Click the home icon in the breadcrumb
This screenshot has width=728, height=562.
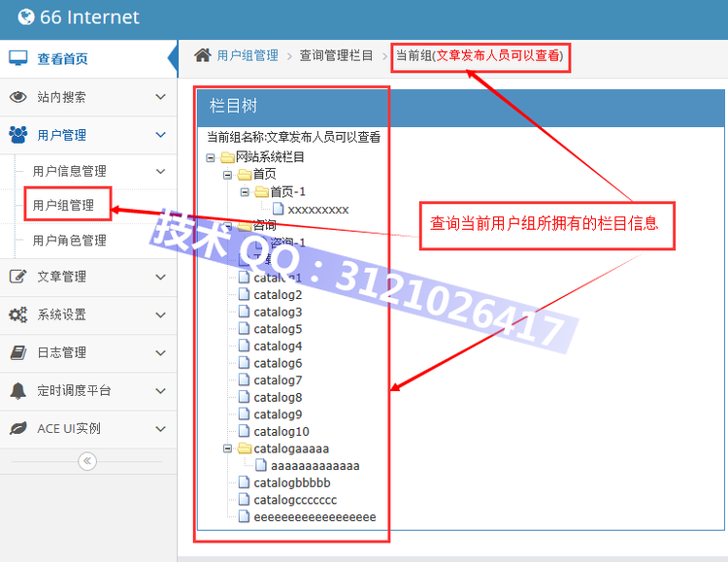pyautogui.click(x=203, y=55)
